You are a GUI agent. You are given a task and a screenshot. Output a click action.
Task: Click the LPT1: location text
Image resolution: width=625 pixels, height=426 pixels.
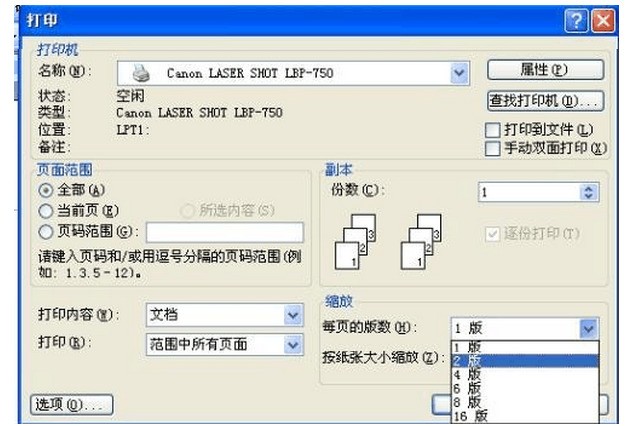coord(133,130)
